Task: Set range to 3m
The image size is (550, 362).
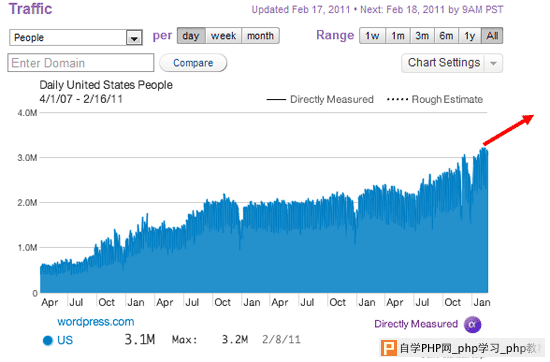Action: (422, 36)
